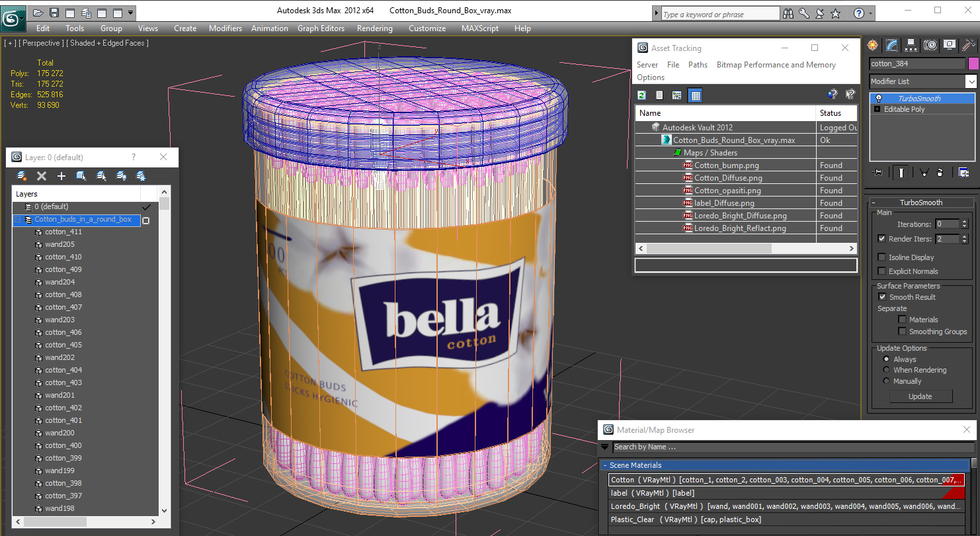
Task: Click Remove Modifier from stack icon
Action: click(x=940, y=172)
